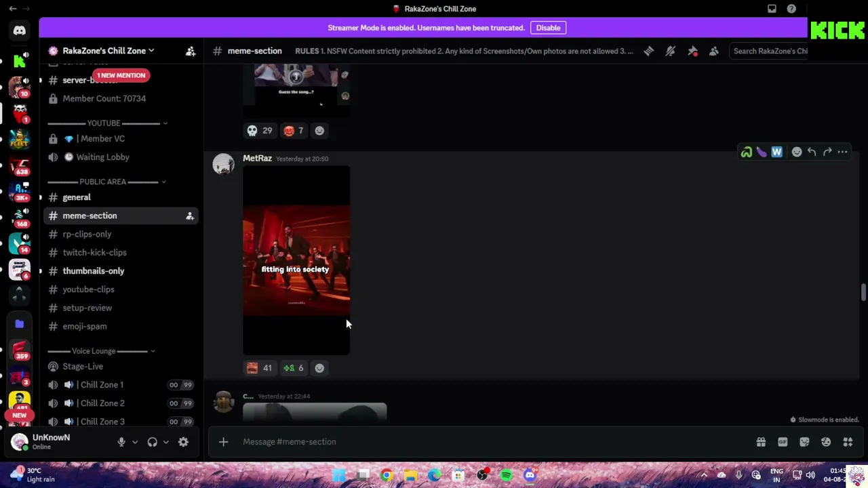
Task: Disable Streamer Mode
Action: click(x=548, y=28)
